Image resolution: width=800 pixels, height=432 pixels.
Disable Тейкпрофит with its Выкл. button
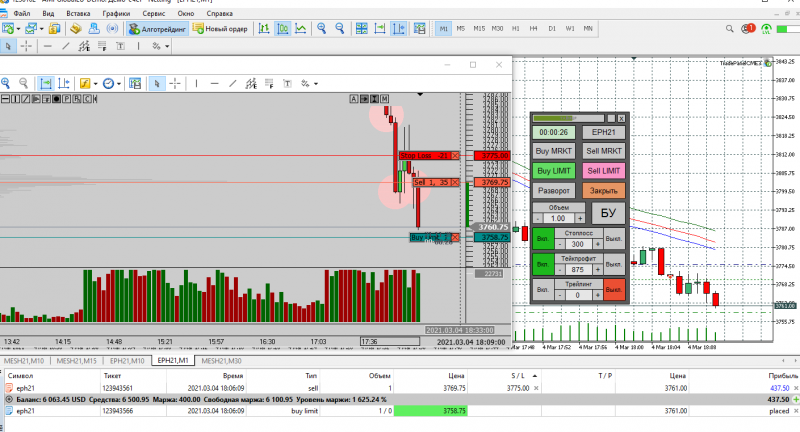[x=613, y=265]
